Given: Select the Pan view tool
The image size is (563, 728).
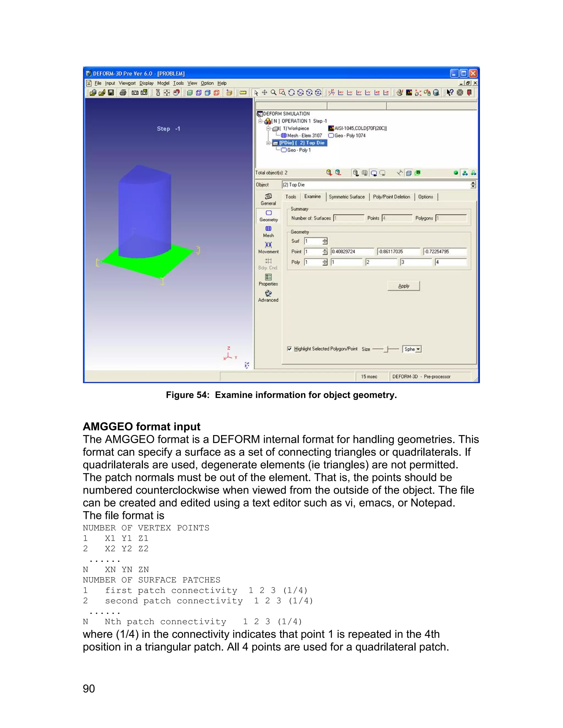Looking at the screenshot, I should (264, 93).
